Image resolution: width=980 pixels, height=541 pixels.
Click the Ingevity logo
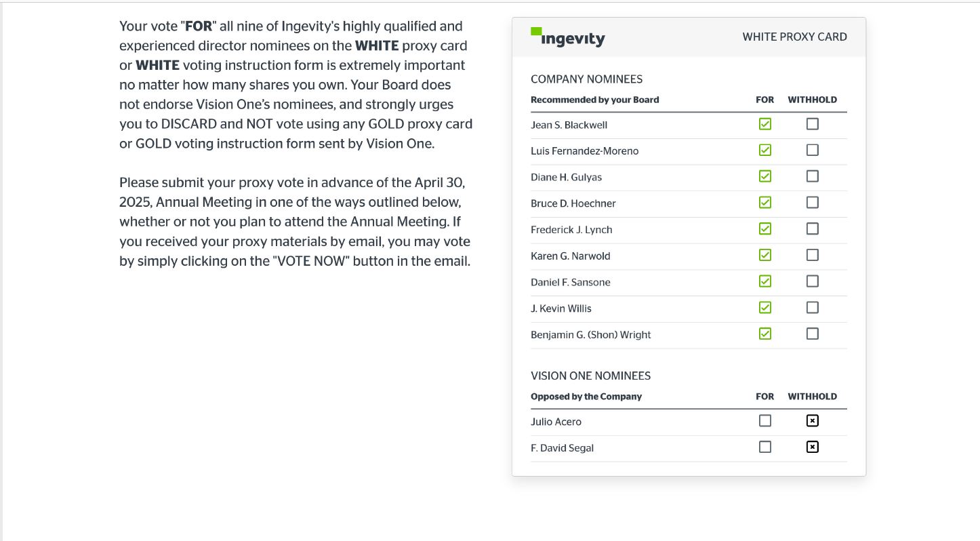tap(568, 37)
